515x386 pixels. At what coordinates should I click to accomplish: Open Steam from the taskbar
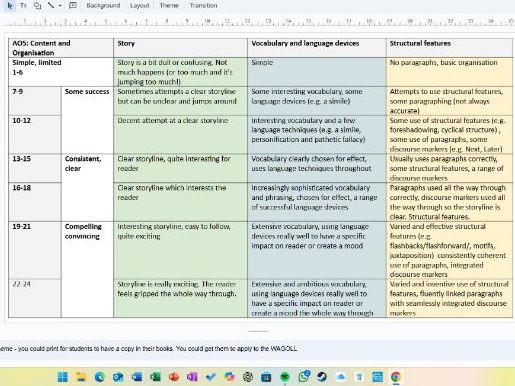coord(322,377)
